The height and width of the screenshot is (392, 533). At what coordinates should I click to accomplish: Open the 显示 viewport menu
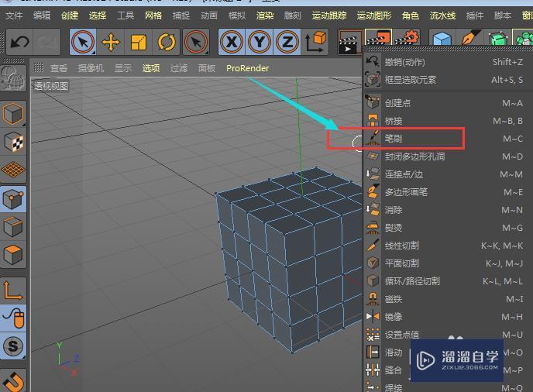click(123, 68)
